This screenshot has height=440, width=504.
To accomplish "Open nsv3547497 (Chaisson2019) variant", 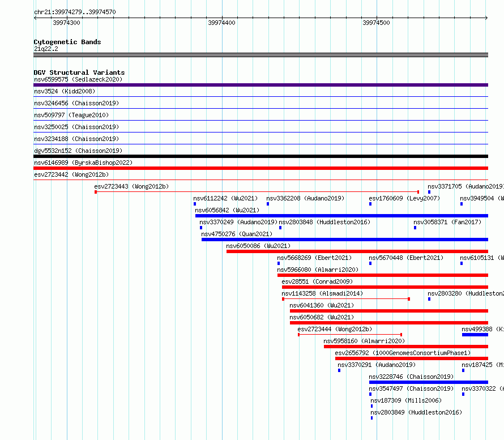I will [411, 388].
